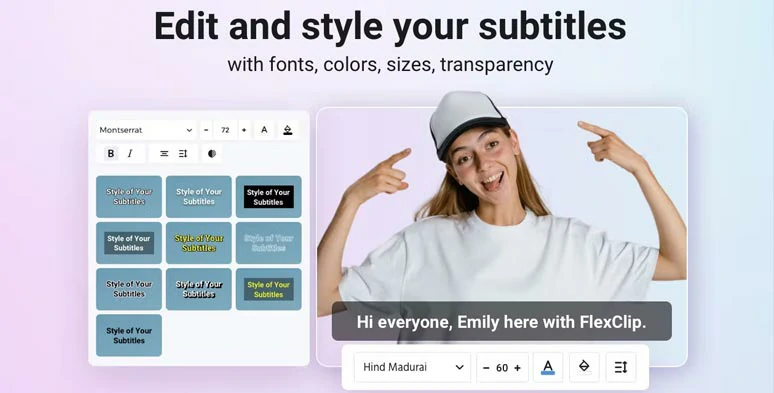Viewport: 774px width, 393px height.
Task: Choose white text on gray box style
Action: [x=129, y=243]
